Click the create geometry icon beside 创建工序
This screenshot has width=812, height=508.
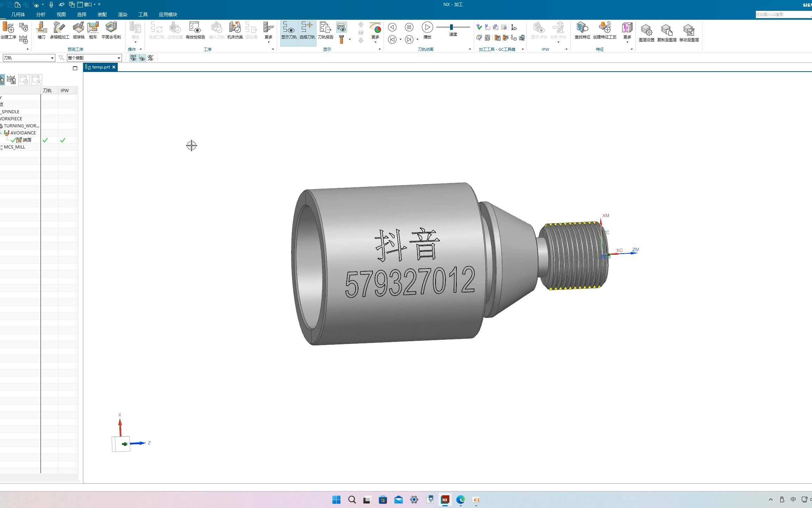pyautogui.click(x=24, y=27)
